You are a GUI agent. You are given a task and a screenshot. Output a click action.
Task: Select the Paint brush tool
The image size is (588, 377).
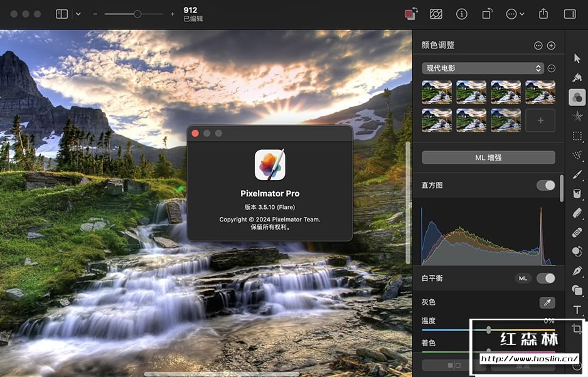click(577, 174)
